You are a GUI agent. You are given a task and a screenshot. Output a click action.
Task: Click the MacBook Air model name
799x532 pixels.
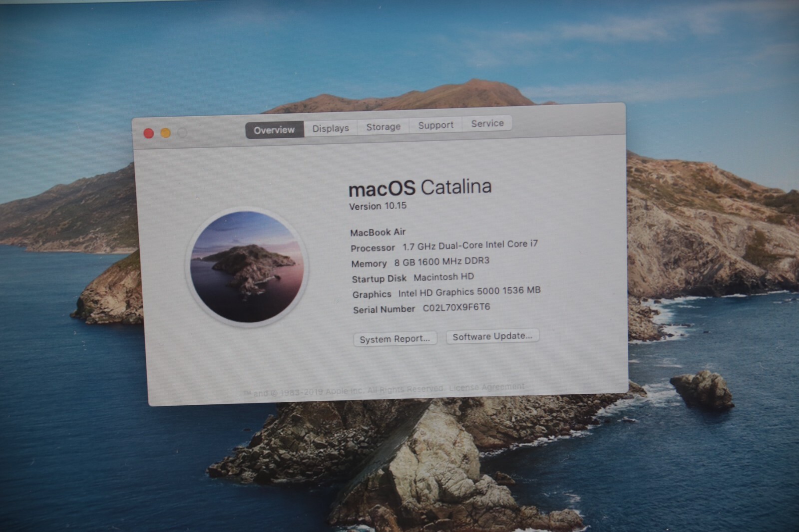click(378, 232)
